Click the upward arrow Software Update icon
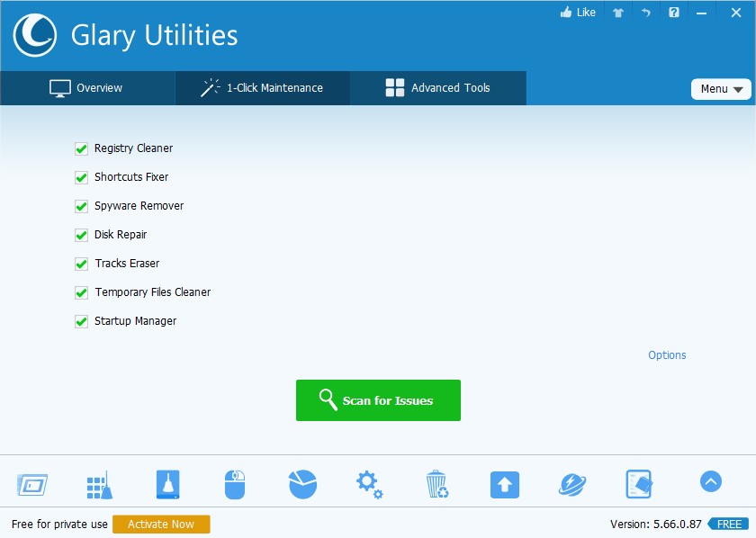 pos(504,485)
